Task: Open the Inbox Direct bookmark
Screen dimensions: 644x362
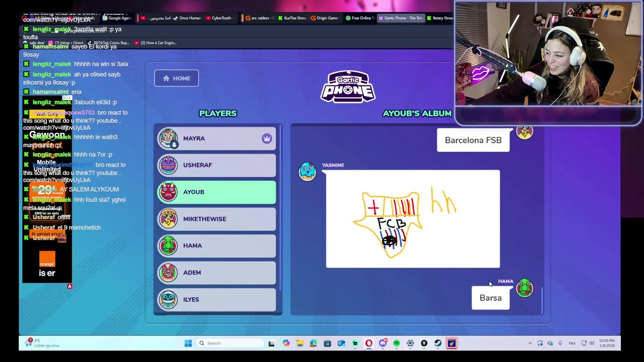Action: pyautogui.click(x=66, y=43)
